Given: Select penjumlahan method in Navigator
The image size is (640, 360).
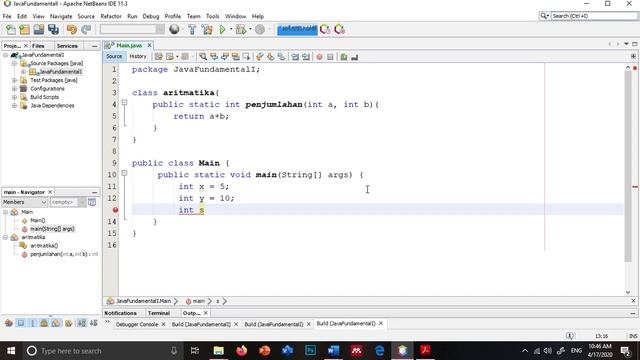Looking at the screenshot, I should pos(63,254).
